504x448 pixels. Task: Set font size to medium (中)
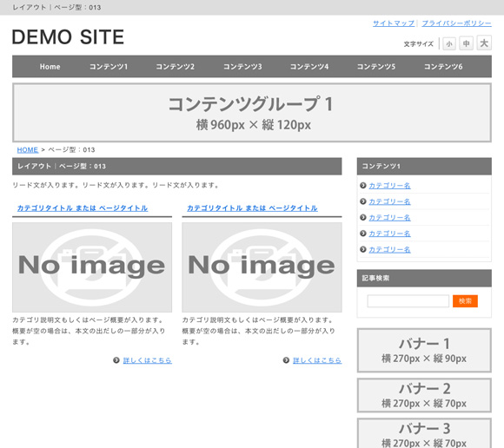[466, 43]
